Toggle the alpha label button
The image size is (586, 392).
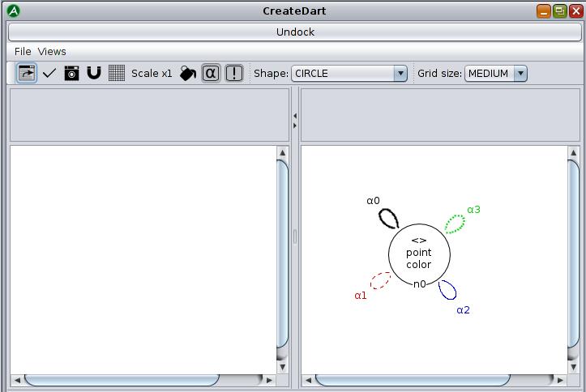211,73
